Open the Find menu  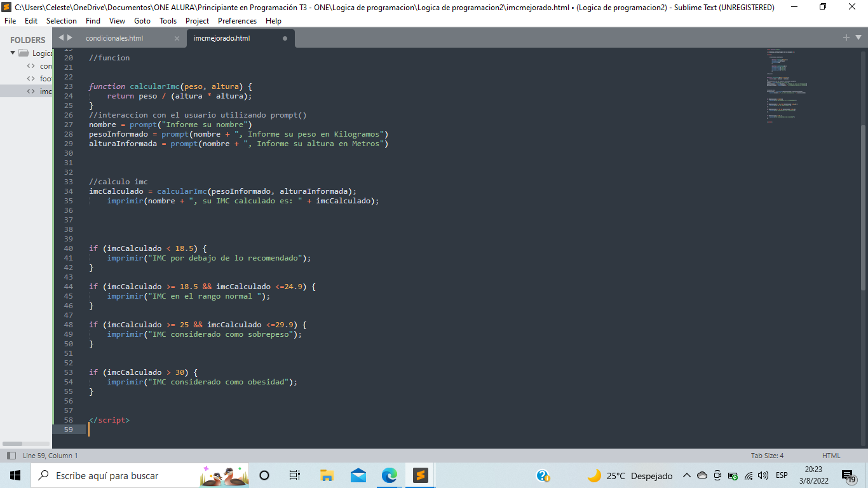point(93,21)
